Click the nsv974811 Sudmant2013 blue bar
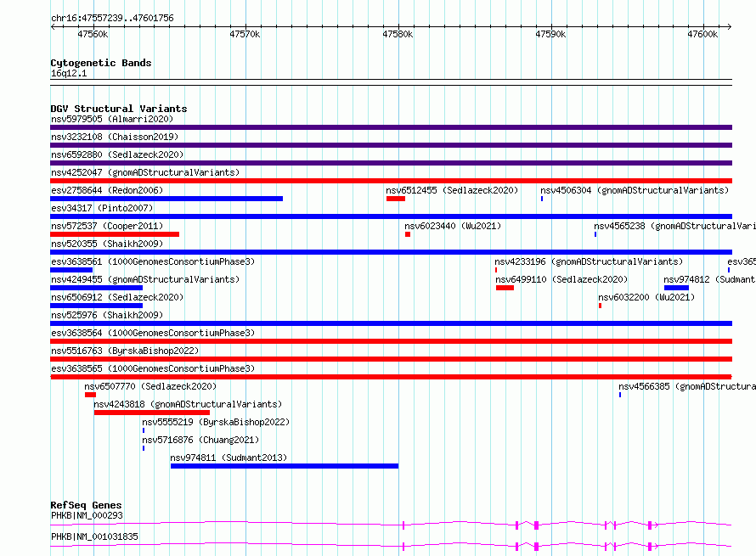This screenshot has width=756, height=556. (285, 466)
